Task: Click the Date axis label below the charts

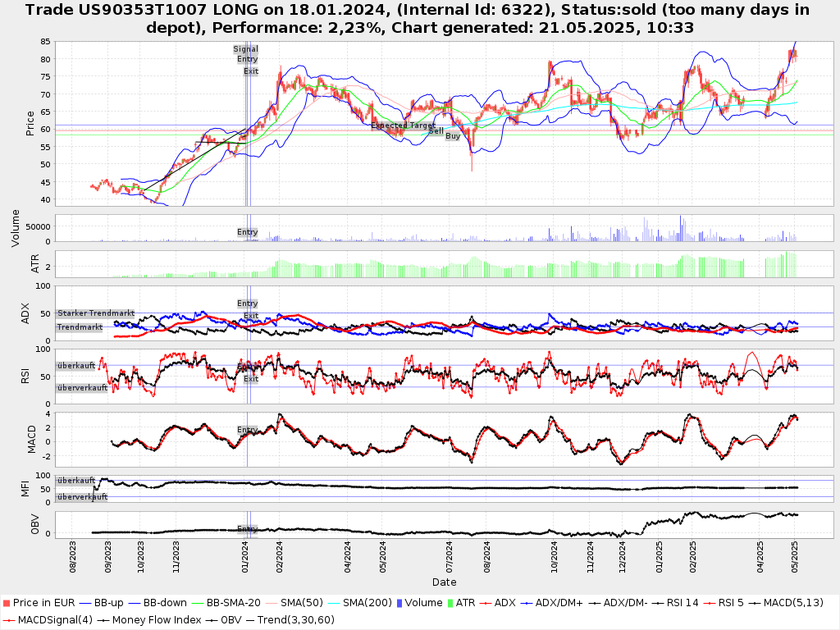Action: (x=444, y=582)
